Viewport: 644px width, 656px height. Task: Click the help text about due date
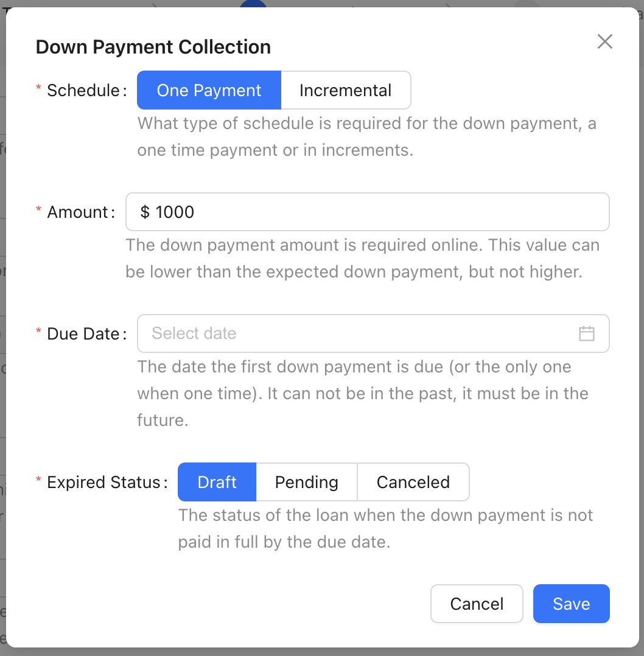coord(363,393)
